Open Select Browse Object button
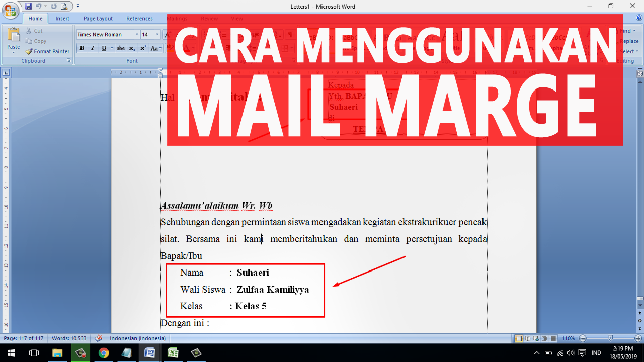Image resolution: width=644 pixels, height=362 pixels. click(x=640, y=321)
